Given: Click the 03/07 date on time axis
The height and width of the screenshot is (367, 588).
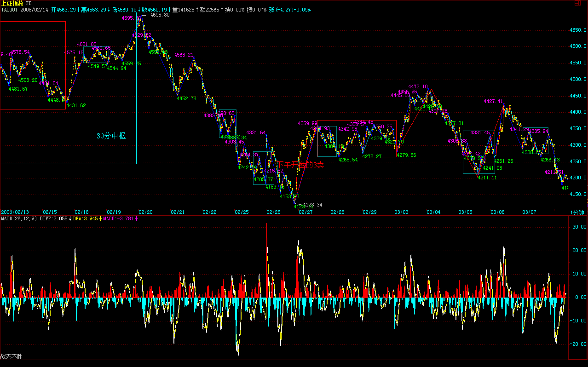Looking at the screenshot, I should (529, 212).
